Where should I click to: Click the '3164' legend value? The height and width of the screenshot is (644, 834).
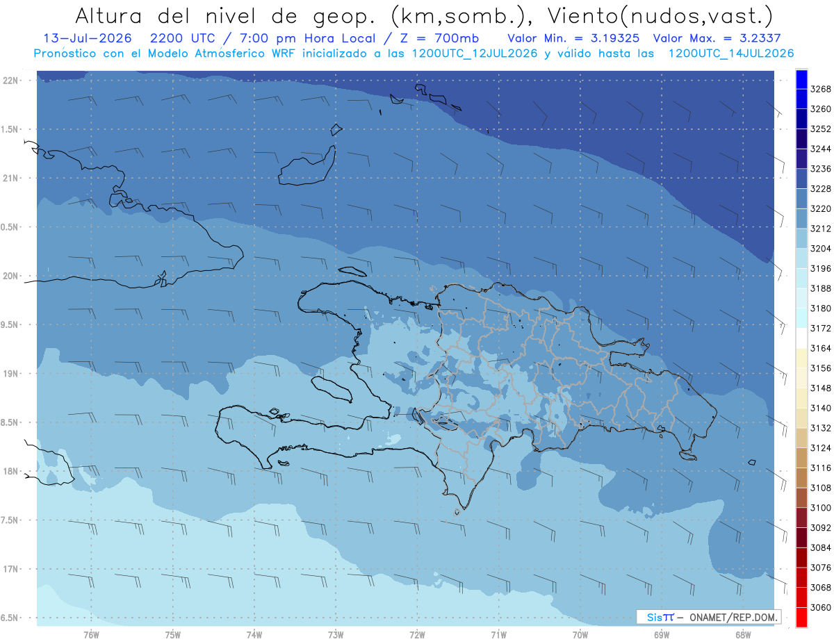821,348
